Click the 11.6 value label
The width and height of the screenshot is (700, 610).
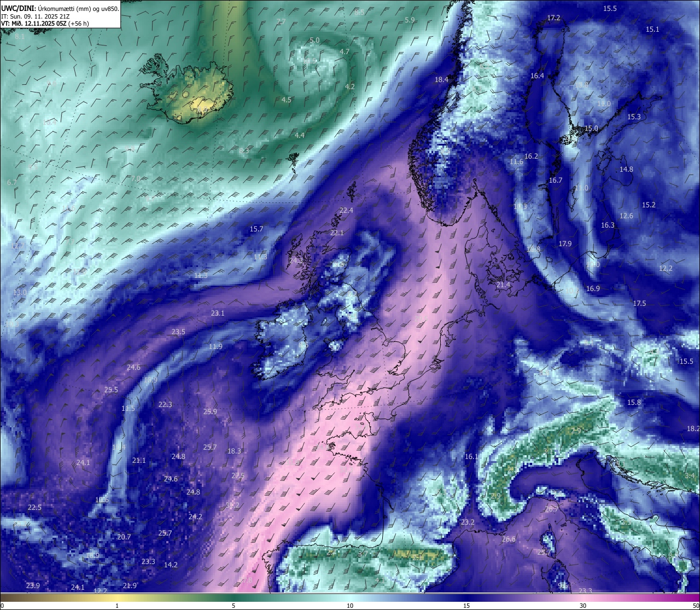click(516, 162)
